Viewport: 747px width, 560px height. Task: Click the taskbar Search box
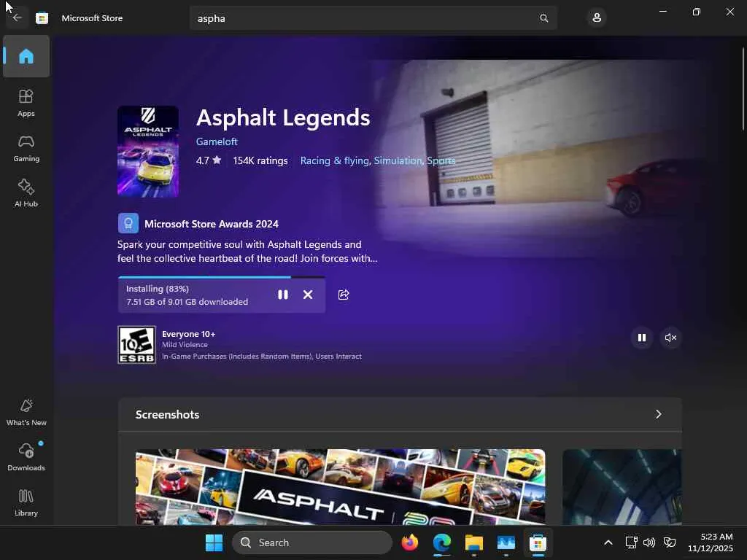(312, 542)
